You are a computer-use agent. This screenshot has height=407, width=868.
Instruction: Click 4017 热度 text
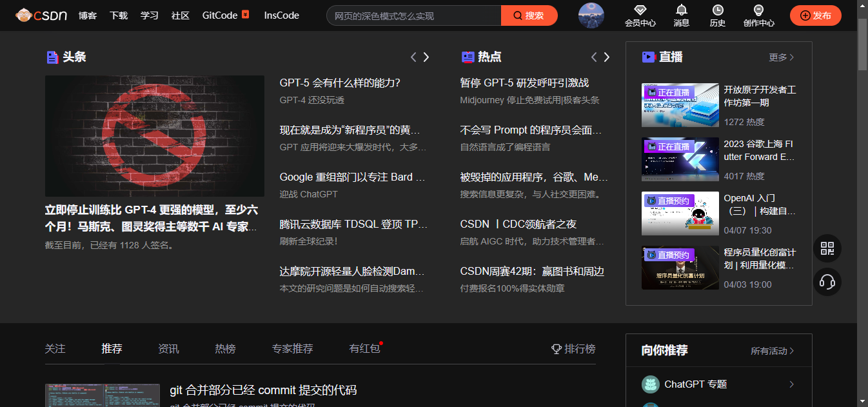[744, 176]
